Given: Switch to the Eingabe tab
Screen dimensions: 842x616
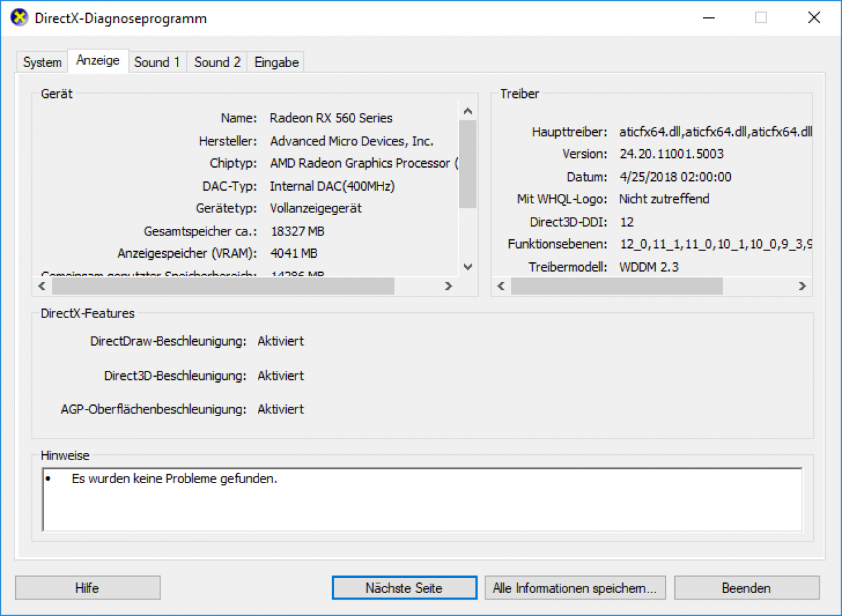Looking at the screenshot, I should coord(276,62).
